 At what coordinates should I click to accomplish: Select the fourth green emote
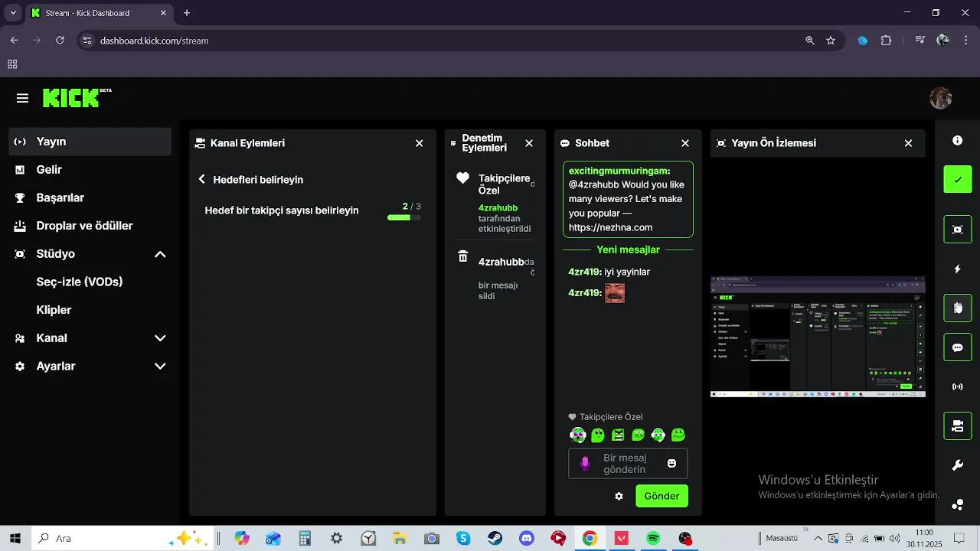coord(638,435)
